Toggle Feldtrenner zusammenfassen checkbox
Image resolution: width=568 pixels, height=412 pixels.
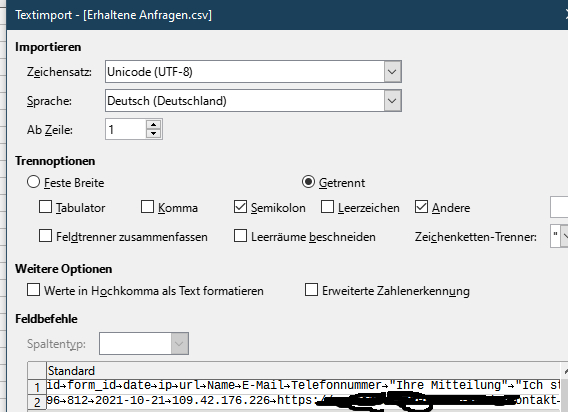pyautogui.click(x=45, y=236)
